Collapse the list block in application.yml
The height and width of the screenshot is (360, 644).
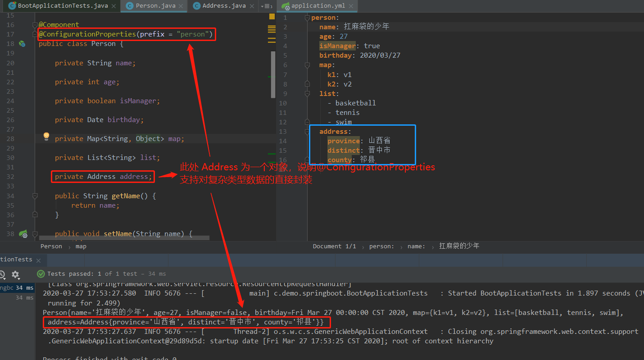(x=308, y=93)
